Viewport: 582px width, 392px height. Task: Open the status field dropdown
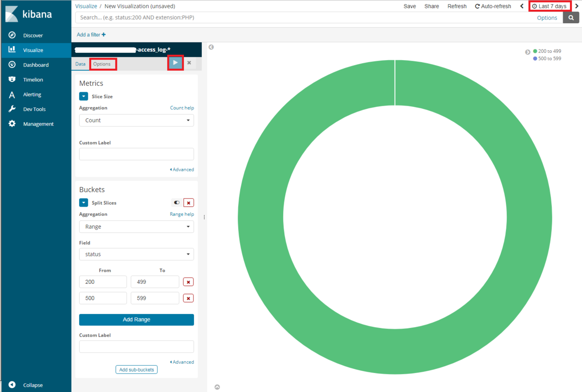pos(136,254)
